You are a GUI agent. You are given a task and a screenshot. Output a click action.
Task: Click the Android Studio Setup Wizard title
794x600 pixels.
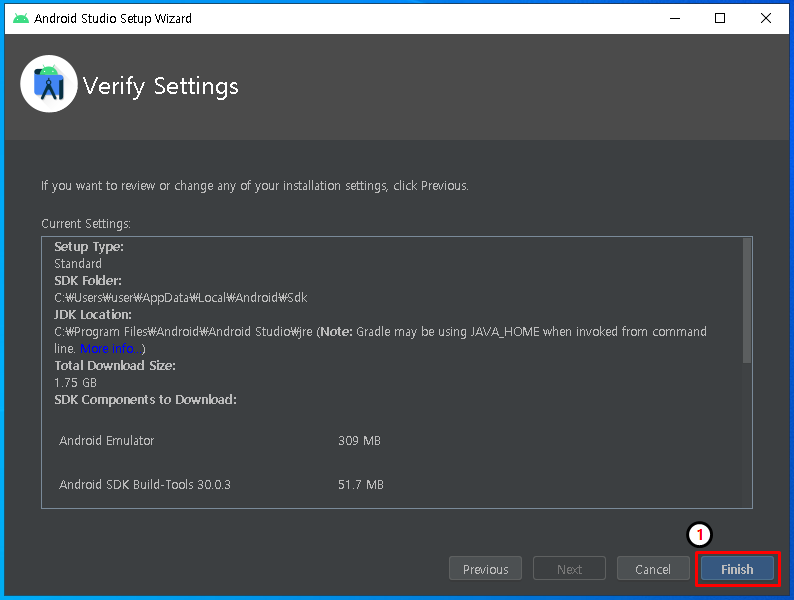112,19
